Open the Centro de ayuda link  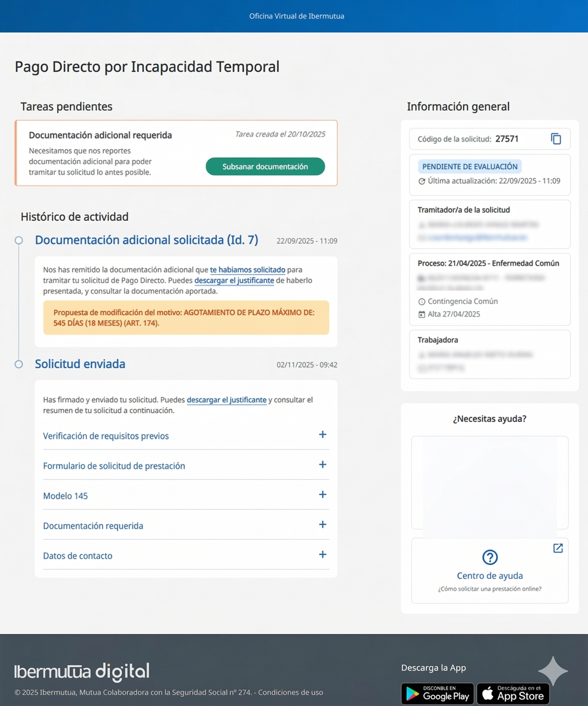coord(490,576)
